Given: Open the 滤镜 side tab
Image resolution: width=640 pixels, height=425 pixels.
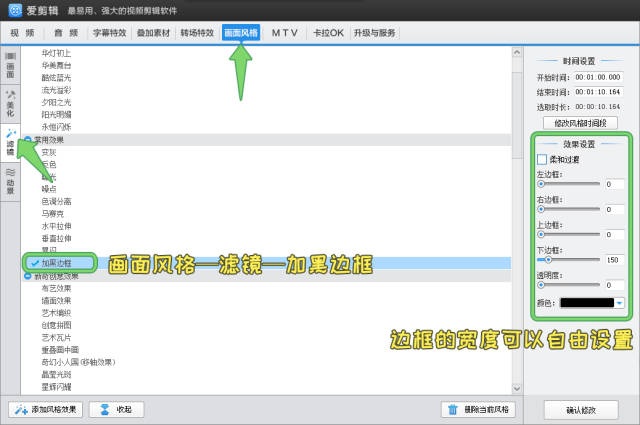Looking at the screenshot, I should [10, 143].
